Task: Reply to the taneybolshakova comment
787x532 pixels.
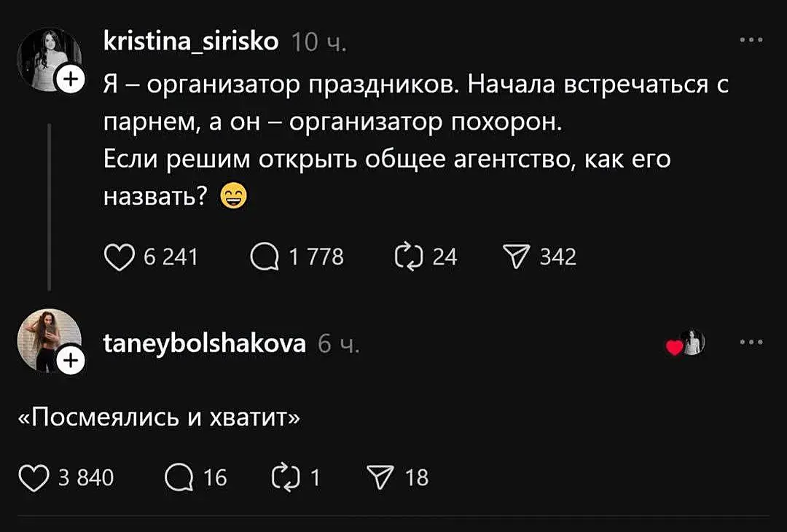Action: [x=178, y=477]
